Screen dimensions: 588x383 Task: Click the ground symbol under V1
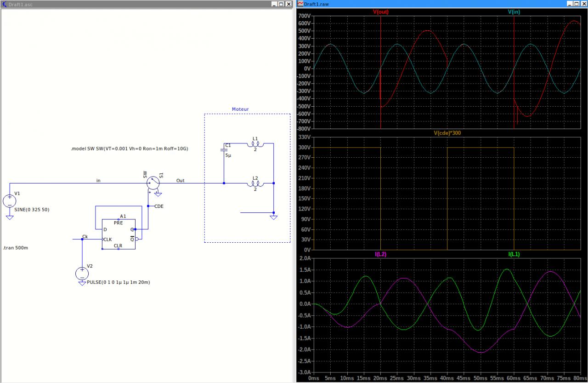[x=10, y=217]
